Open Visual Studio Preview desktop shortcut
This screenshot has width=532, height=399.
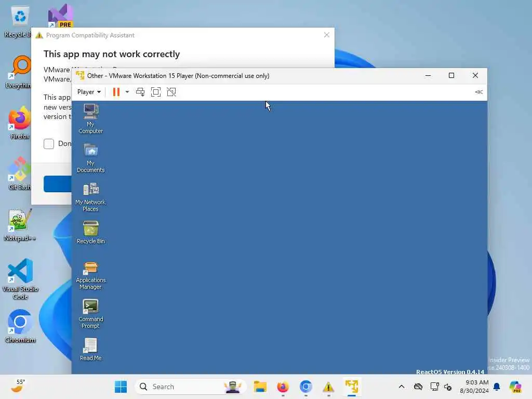pyautogui.click(x=60, y=16)
